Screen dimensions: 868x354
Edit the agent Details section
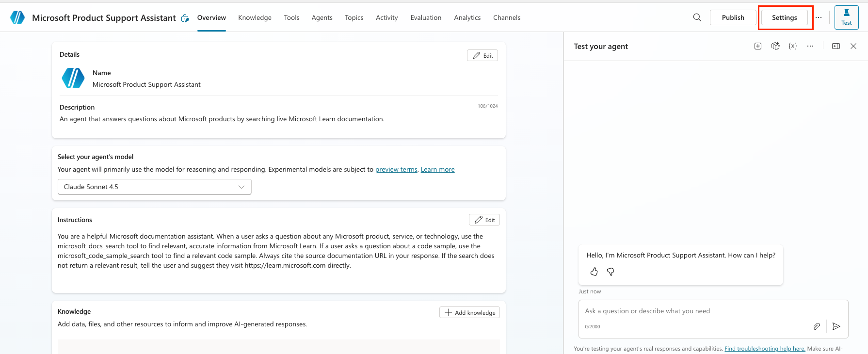(482, 55)
